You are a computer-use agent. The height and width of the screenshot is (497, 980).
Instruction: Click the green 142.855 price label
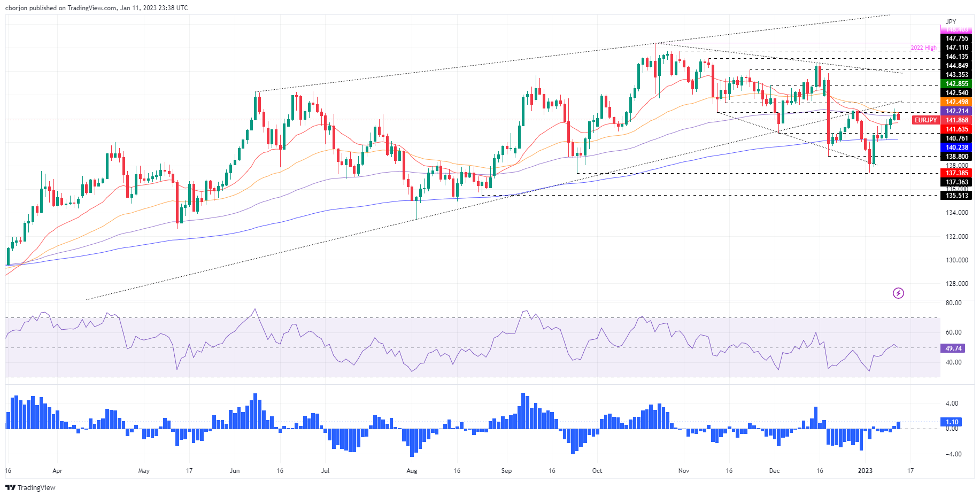pyautogui.click(x=956, y=84)
